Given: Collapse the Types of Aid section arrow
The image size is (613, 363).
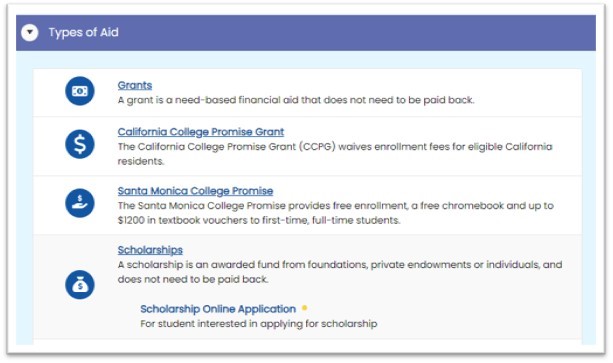Looking at the screenshot, I should pos(30,32).
